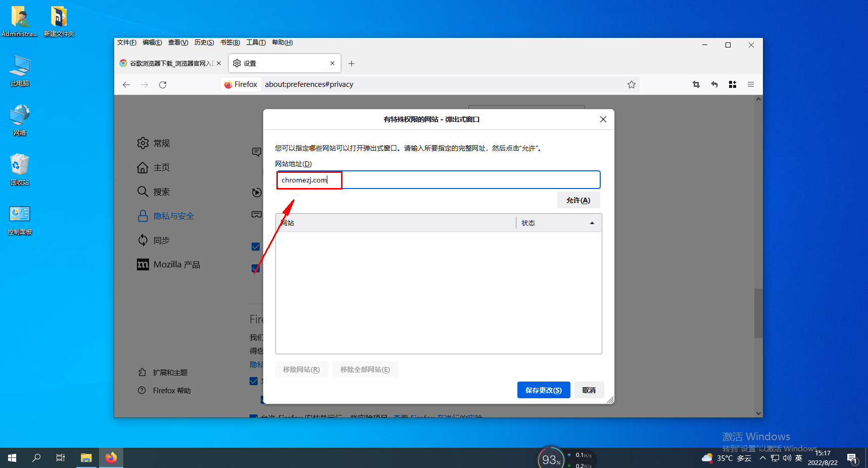Open the 编辑 menu
The height and width of the screenshot is (468, 868).
(x=152, y=42)
